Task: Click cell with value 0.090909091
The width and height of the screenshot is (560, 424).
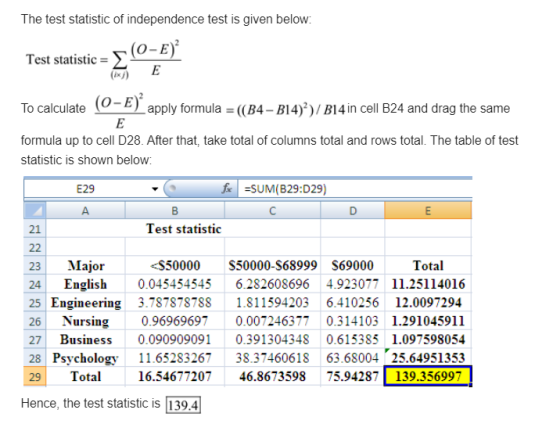Action: 175,339
